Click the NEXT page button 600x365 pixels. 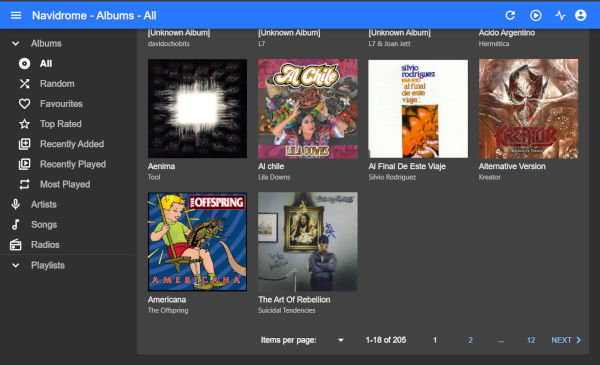point(566,340)
